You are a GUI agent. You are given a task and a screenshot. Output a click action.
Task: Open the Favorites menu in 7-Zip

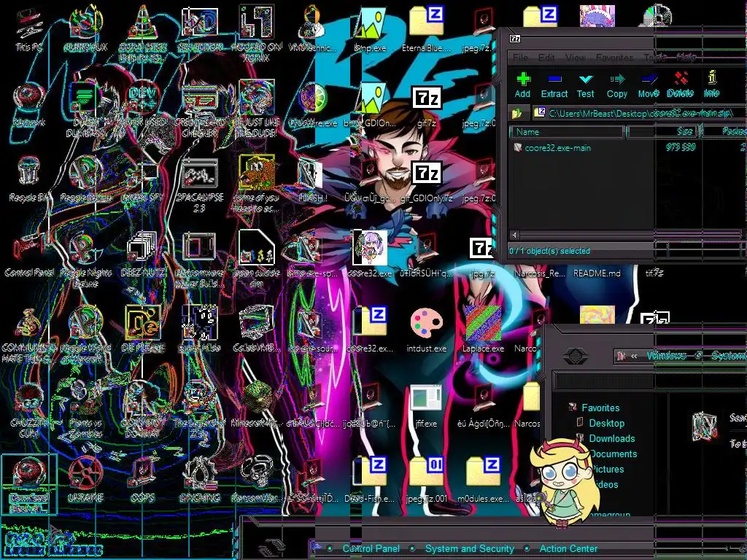[x=614, y=58]
